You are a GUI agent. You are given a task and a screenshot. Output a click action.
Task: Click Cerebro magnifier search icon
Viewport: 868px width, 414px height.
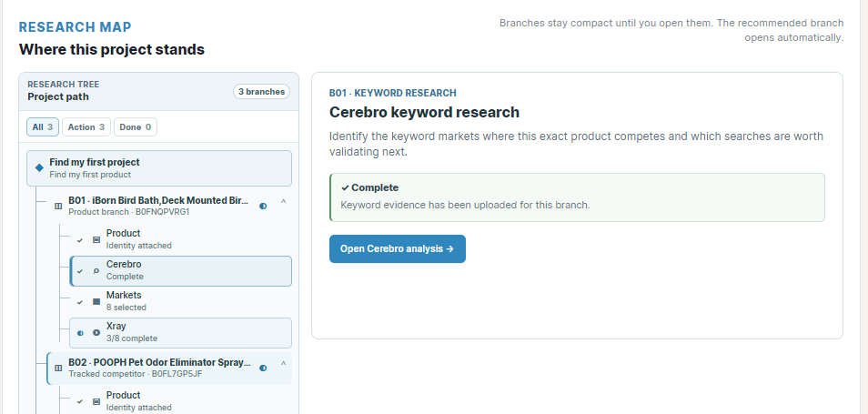(x=96, y=271)
